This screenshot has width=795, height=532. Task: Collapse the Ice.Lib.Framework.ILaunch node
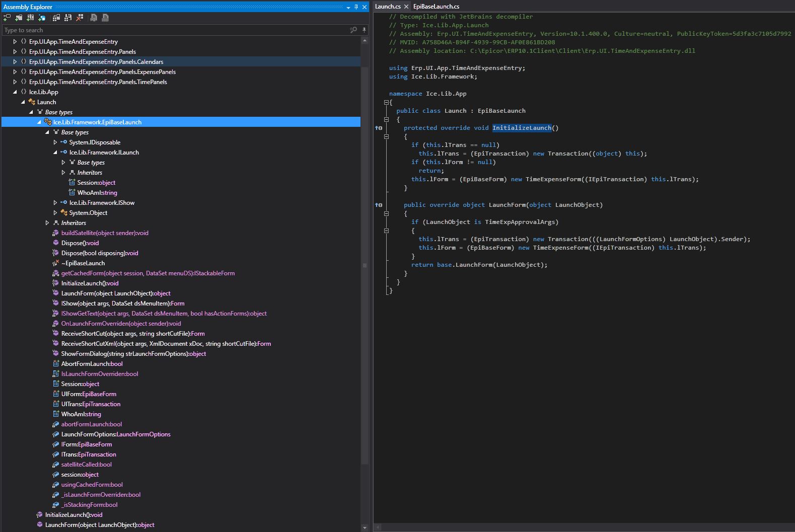[x=55, y=153]
